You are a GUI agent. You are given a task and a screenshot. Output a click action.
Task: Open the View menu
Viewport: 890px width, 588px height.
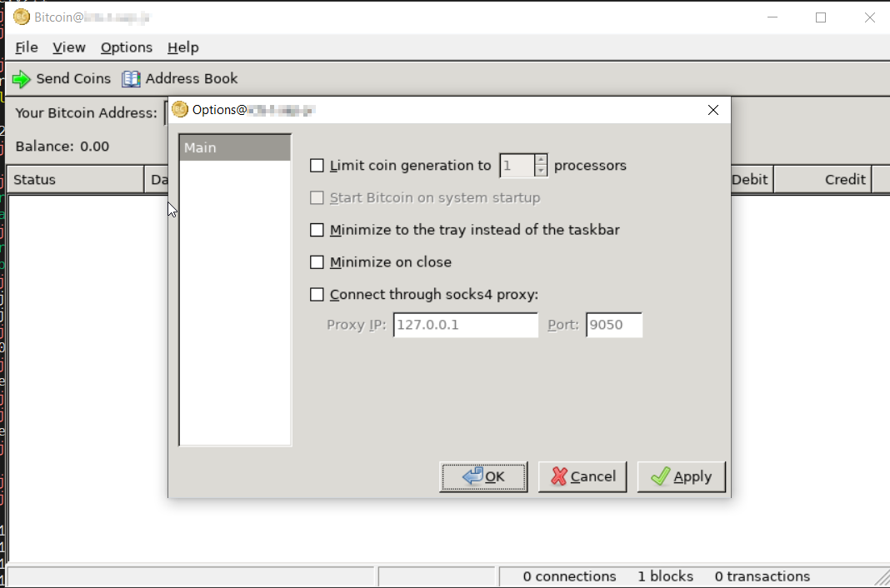click(68, 47)
